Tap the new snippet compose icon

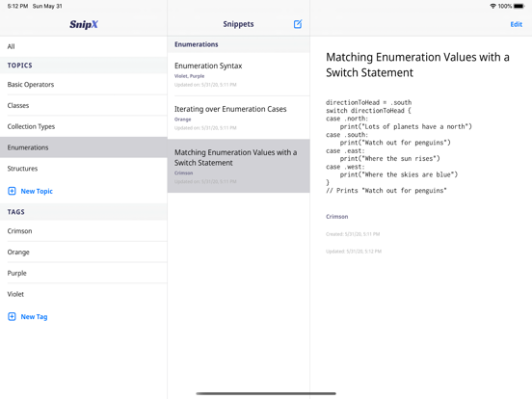click(x=298, y=24)
